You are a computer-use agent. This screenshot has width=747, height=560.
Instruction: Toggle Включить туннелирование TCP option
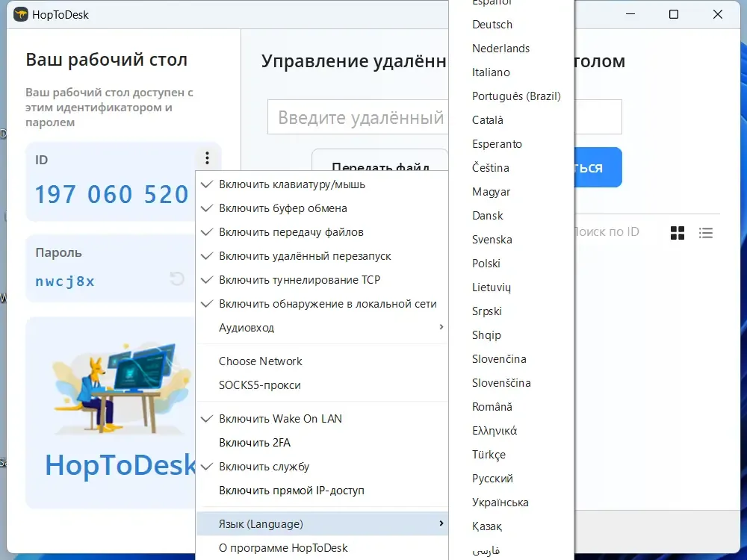(x=322, y=279)
